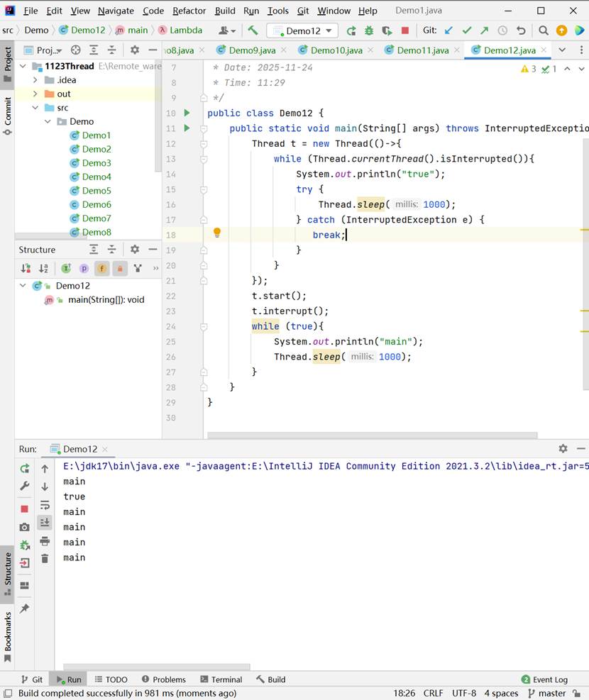Switch to Demo11.java editor tab
This screenshot has width=589, height=700.
pyautogui.click(x=422, y=50)
